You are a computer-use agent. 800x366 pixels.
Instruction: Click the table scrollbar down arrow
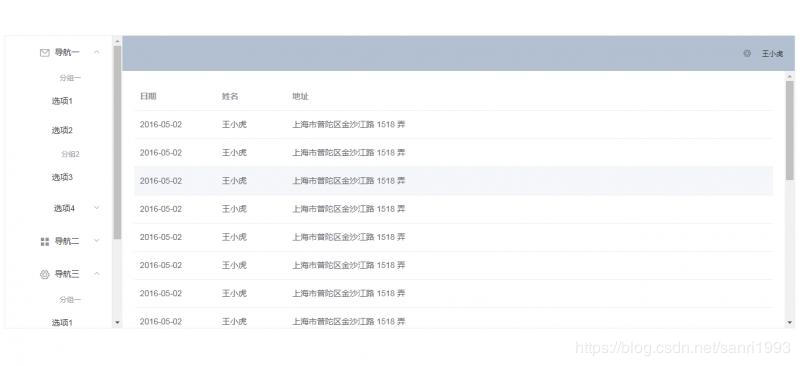790,323
